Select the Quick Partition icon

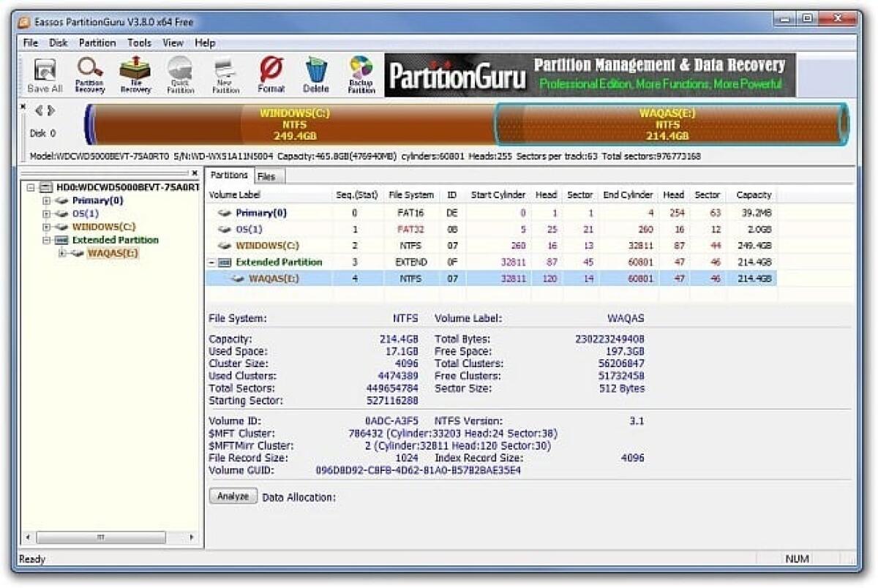click(179, 73)
